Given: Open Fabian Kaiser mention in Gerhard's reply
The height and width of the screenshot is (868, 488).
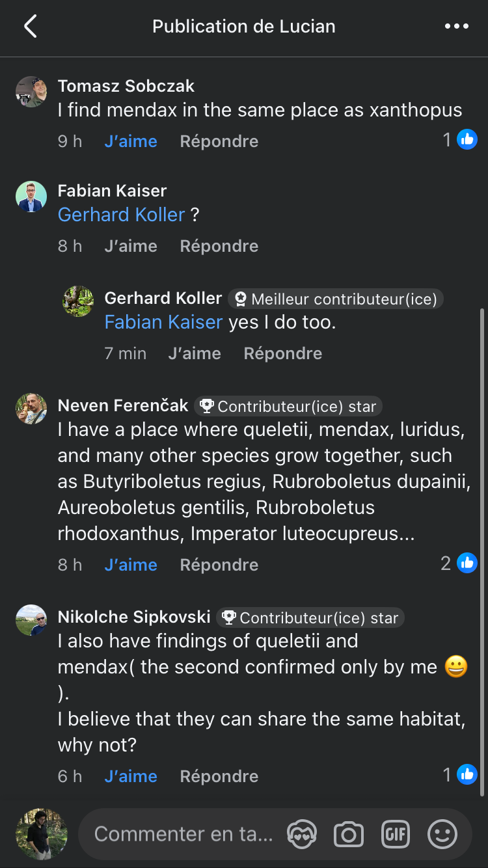Looking at the screenshot, I should click(x=163, y=322).
